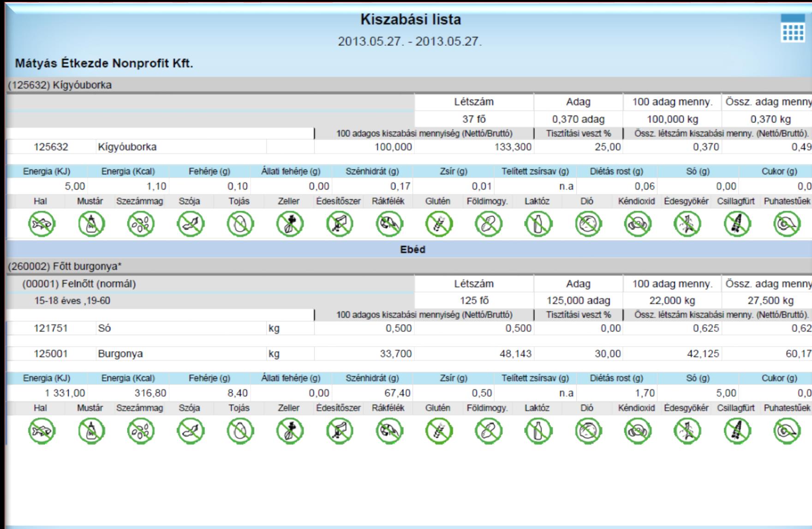Click the 1 331,00 energy KJ value

(65, 393)
